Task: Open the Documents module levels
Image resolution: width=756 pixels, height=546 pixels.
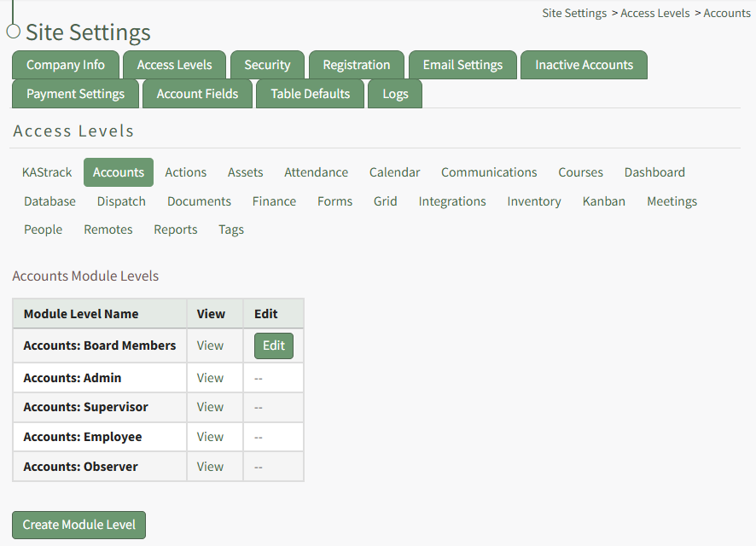Action: 199,201
